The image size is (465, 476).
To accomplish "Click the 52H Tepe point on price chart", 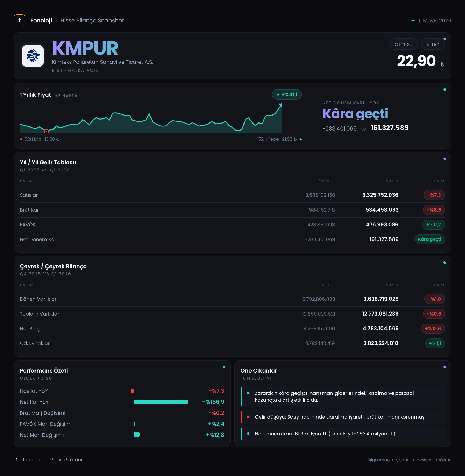I will click(281, 105).
